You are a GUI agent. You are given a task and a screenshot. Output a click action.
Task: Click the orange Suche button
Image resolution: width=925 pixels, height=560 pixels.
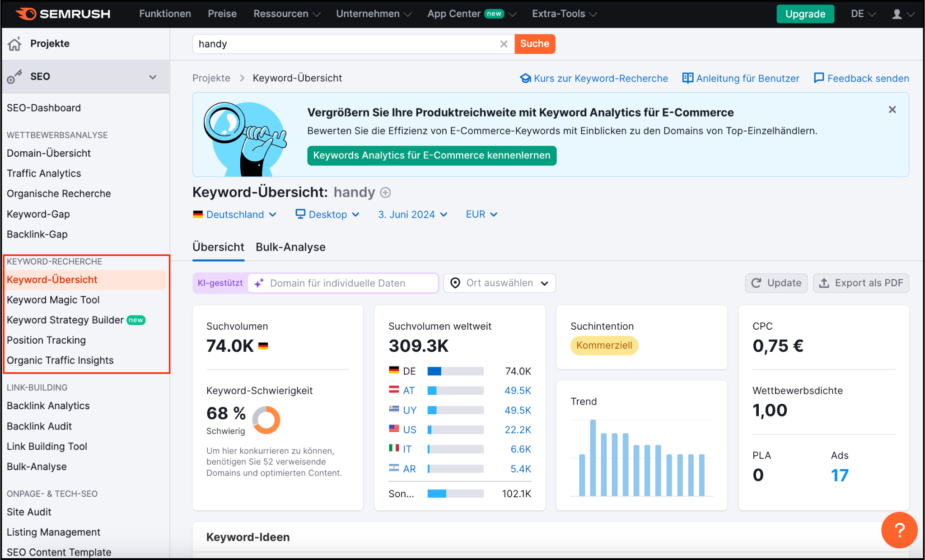535,44
